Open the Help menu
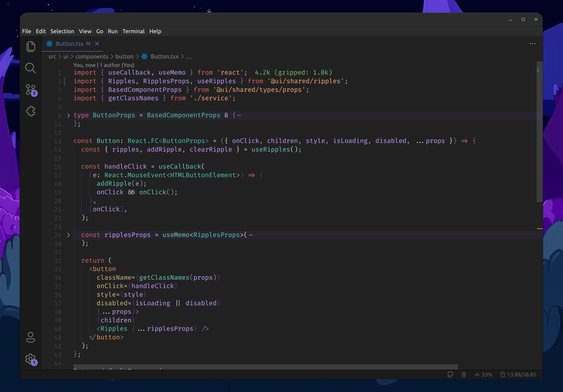Image resolution: width=563 pixels, height=392 pixels. pyautogui.click(x=155, y=31)
